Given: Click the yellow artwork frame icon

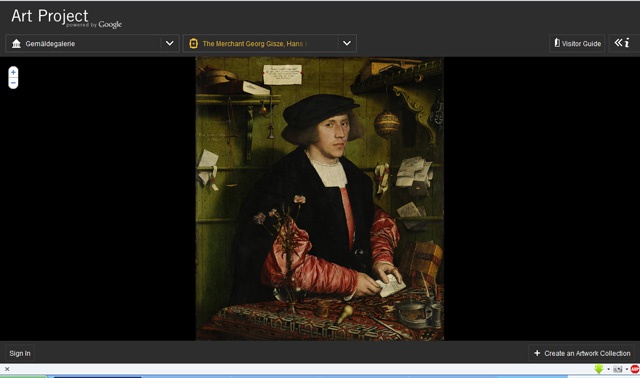Looking at the screenshot, I should (193, 43).
